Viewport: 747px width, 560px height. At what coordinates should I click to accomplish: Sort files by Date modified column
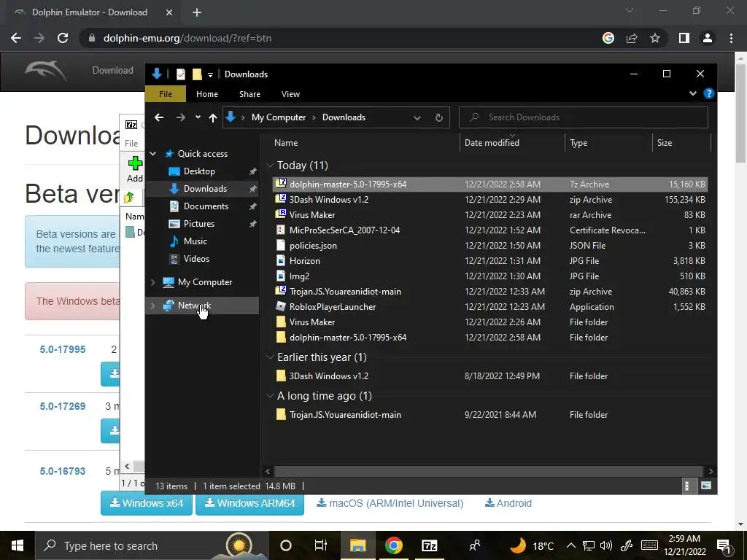[492, 143]
